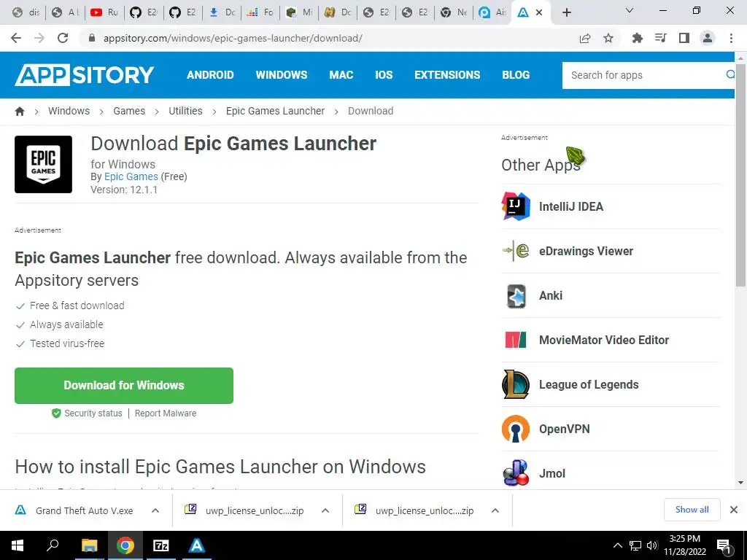Click the browser address bar URL
The width and height of the screenshot is (747, 560).
233,38
